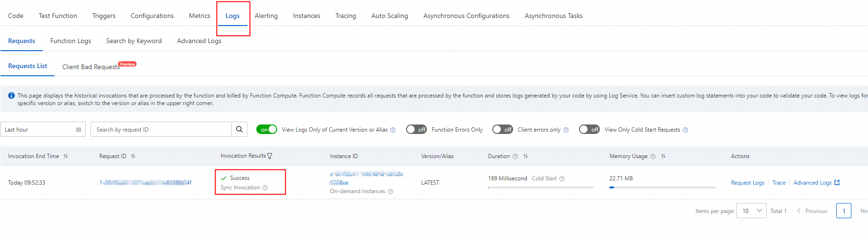Disable View Logs Only of Current Version toggle
Screen dimensions: 868x240
(267, 130)
